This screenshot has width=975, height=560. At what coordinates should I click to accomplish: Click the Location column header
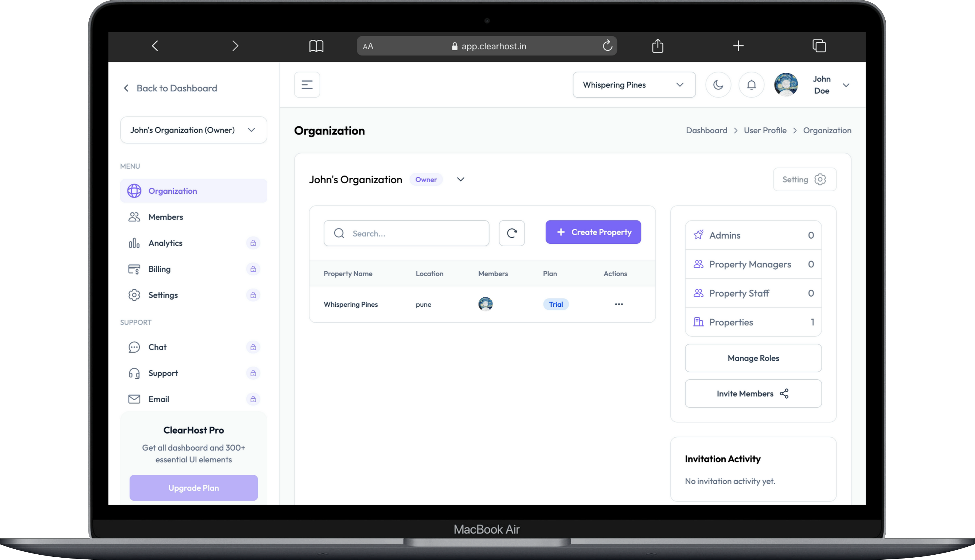[x=430, y=273]
